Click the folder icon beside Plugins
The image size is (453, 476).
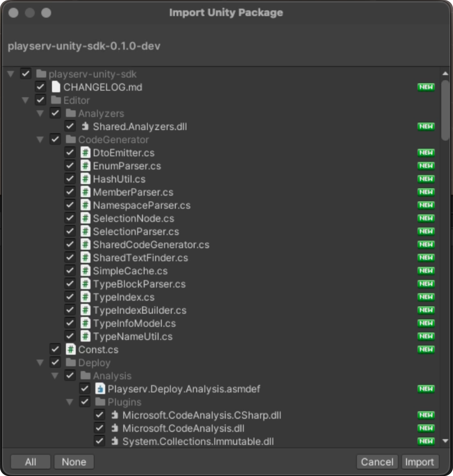click(x=100, y=402)
